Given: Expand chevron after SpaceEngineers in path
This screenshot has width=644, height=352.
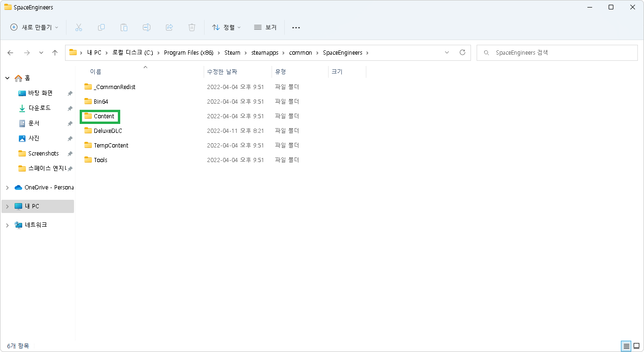Looking at the screenshot, I should tap(367, 53).
